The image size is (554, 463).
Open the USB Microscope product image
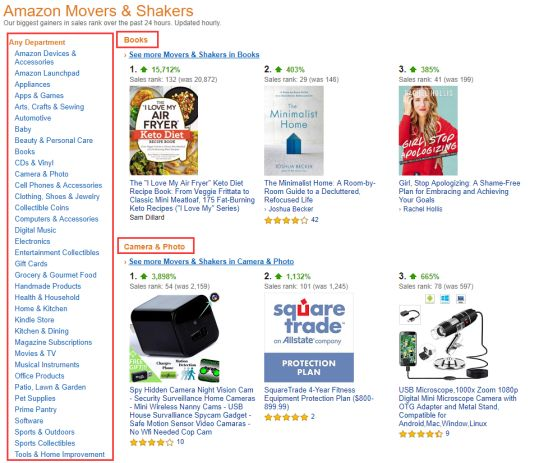(443, 338)
